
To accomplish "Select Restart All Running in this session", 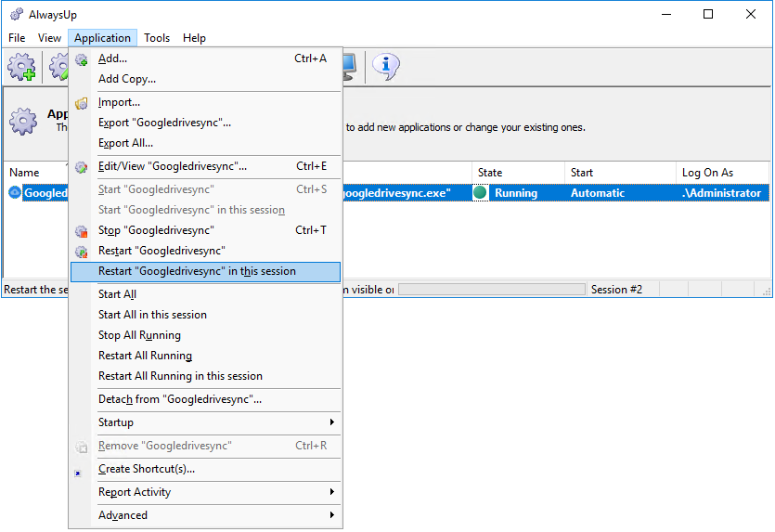I will 205,376.
